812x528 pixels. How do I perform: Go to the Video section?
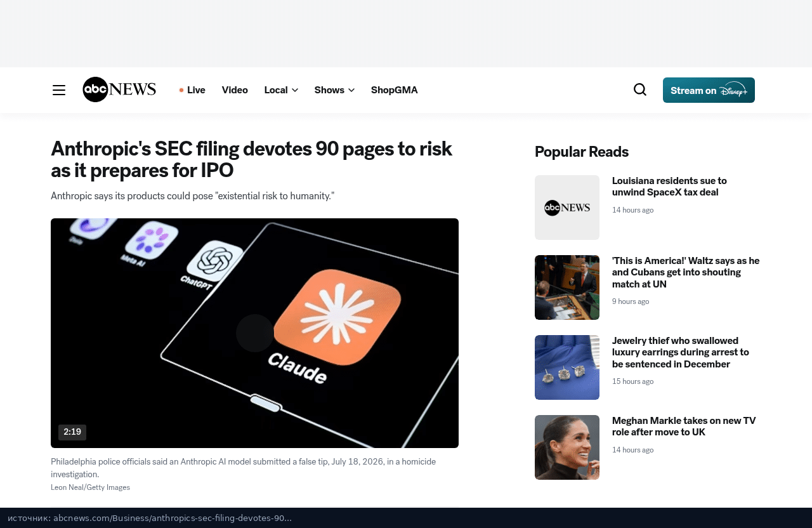point(235,90)
